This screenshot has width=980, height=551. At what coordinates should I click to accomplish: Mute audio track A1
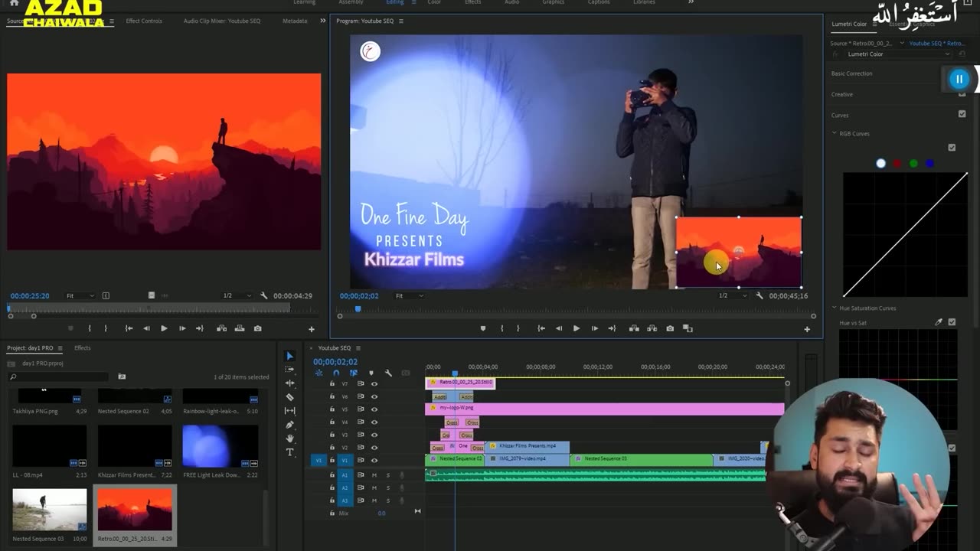tap(374, 475)
